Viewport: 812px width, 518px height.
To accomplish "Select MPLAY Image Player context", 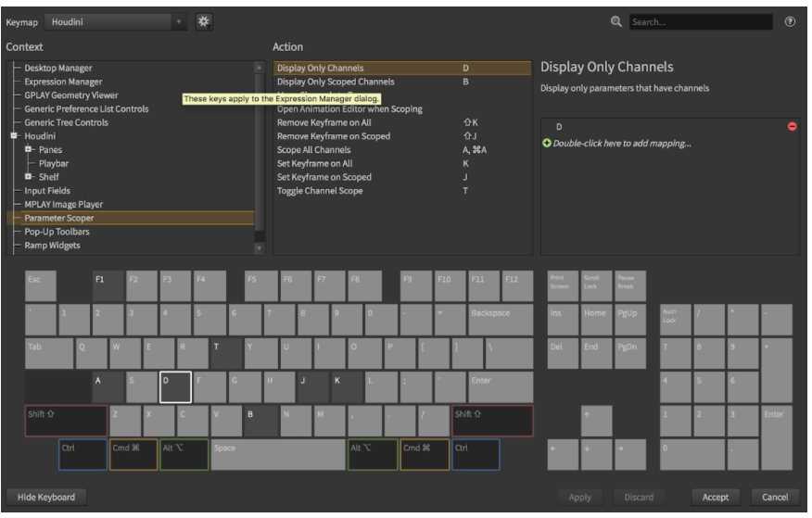I will [x=63, y=204].
